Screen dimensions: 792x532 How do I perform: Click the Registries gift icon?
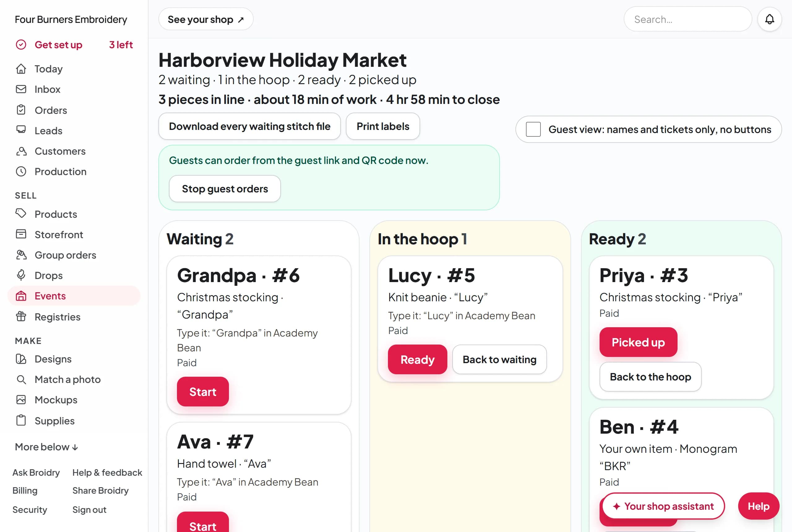click(21, 316)
